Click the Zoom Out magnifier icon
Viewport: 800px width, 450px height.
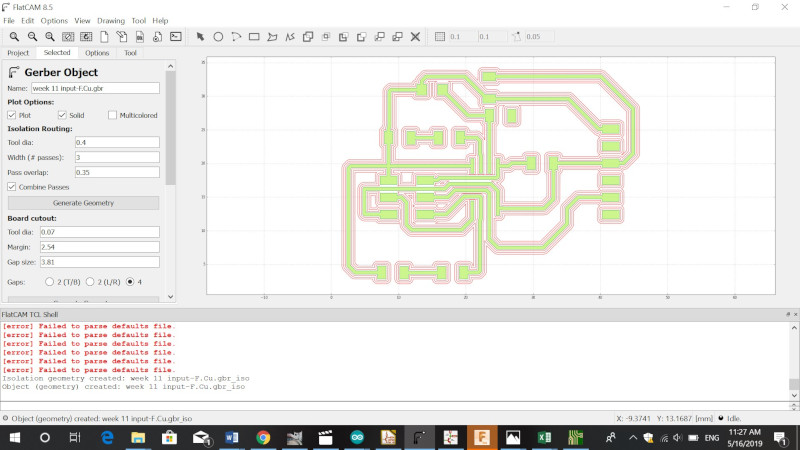[32, 37]
